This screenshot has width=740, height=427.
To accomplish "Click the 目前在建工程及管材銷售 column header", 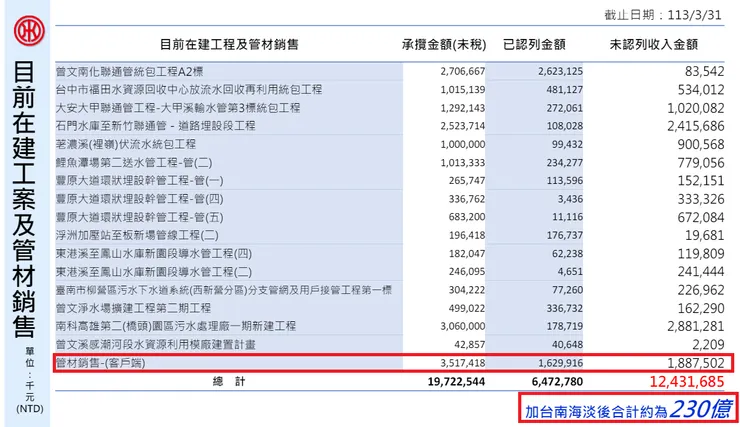I will [229, 44].
